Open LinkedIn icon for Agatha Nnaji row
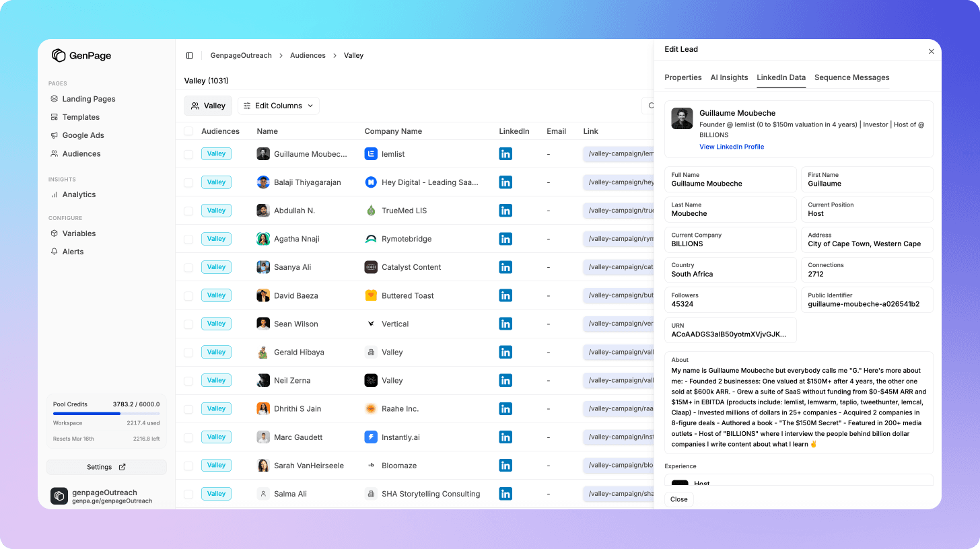The image size is (980, 549). pyautogui.click(x=505, y=239)
